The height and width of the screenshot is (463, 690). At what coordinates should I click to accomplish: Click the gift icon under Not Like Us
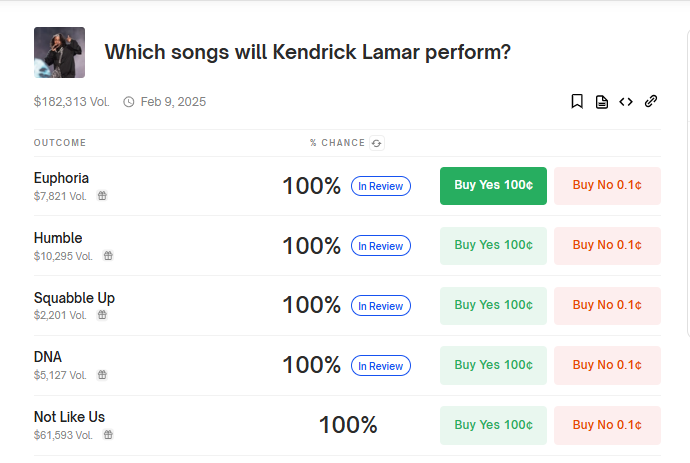(x=108, y=435)
